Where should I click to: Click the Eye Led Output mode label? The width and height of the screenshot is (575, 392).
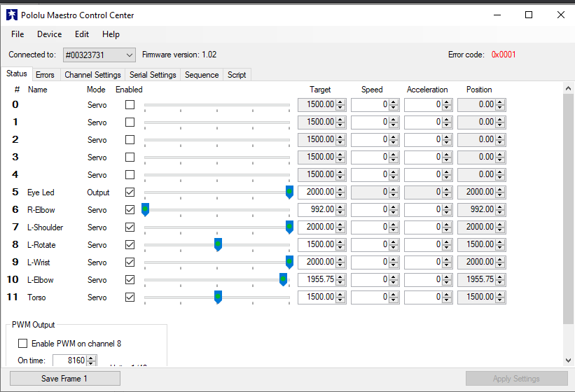(x=98, y=192)
